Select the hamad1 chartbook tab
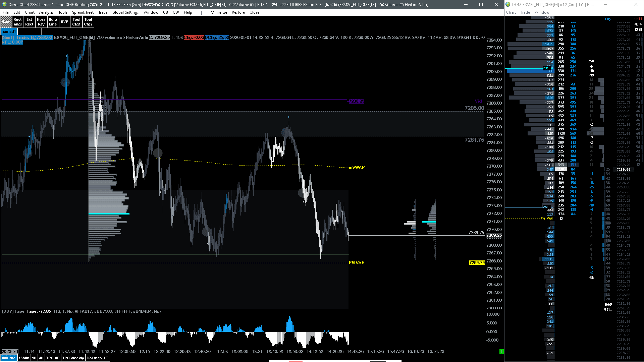The height and width of the screenshot is (362, 644). (x=9, y=32)
